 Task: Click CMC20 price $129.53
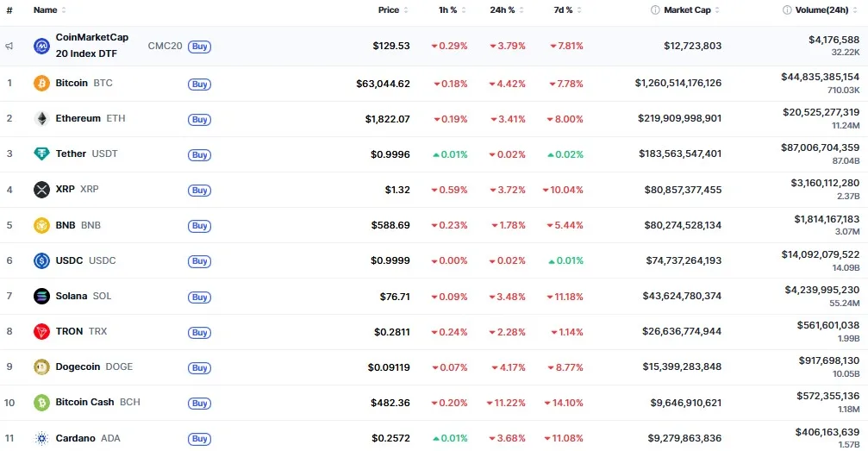[390, 46]
